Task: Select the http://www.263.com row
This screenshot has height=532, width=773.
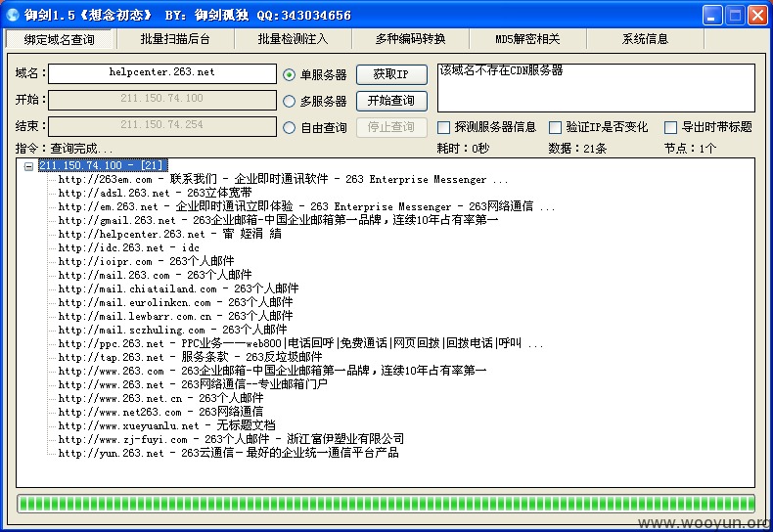Action: click(272, 371)
